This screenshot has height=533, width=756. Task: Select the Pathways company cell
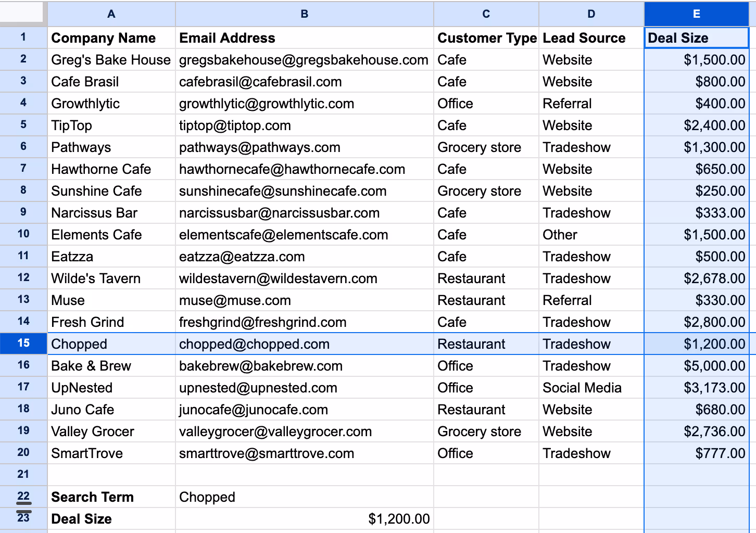pos(111,147)
